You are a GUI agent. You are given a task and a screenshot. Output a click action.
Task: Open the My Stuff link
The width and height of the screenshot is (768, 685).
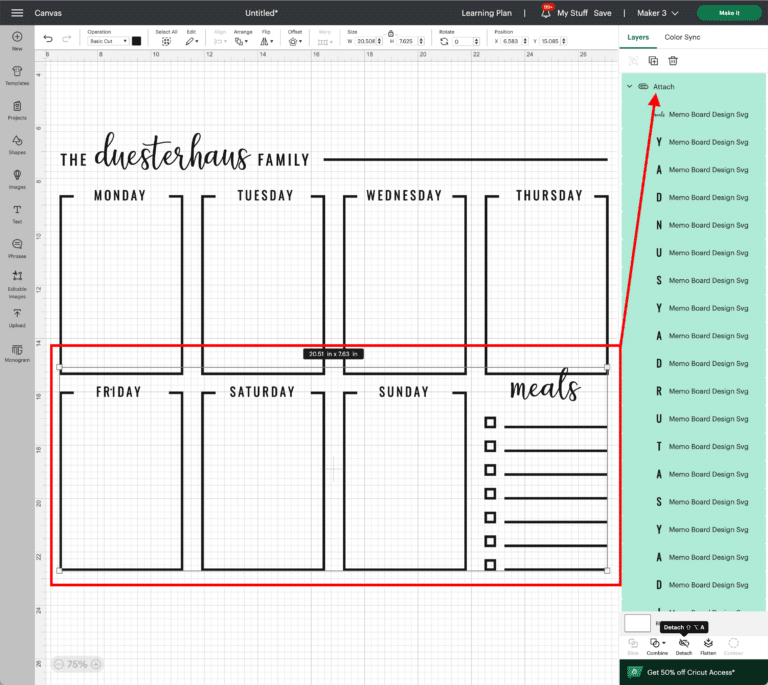(572, 13)
